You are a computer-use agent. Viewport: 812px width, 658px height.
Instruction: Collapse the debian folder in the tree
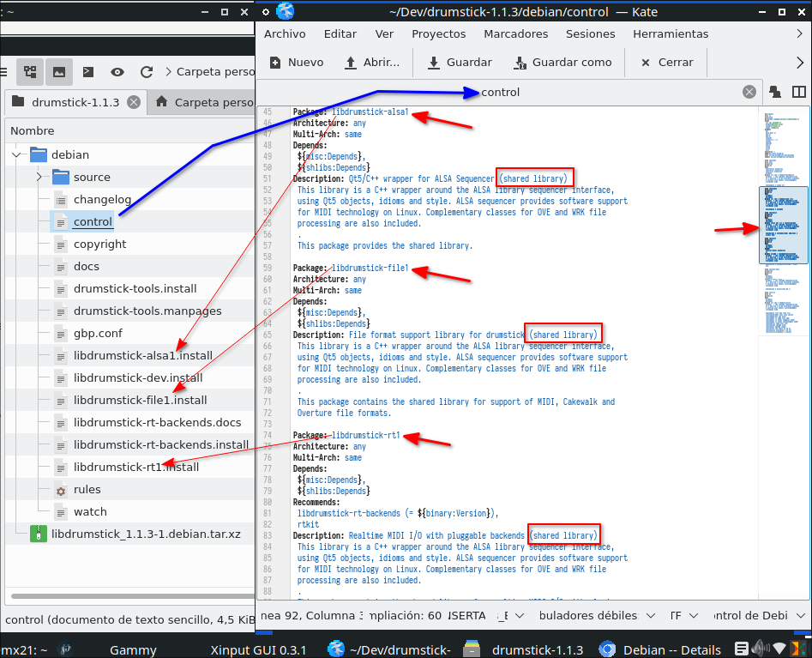(16, 155)
